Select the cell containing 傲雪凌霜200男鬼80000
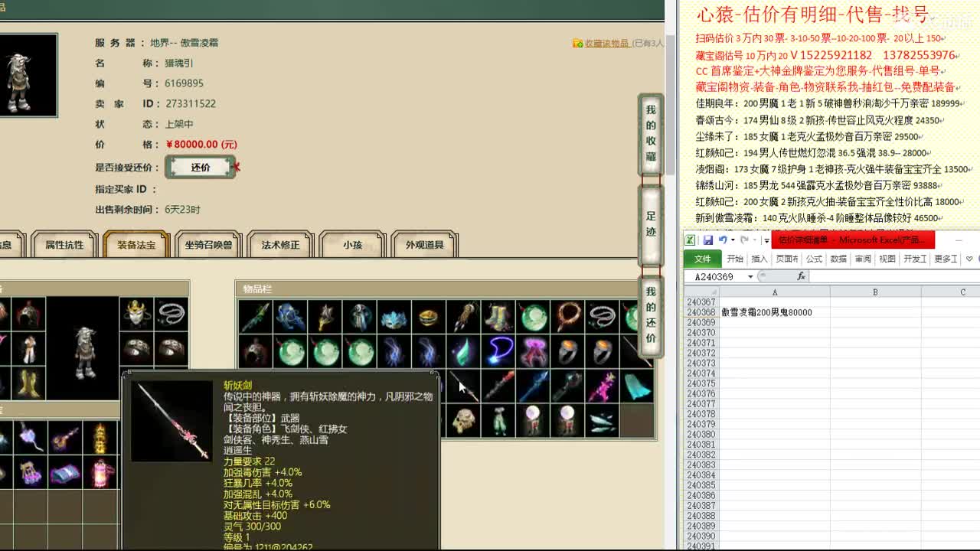This screenshot has height=551, width=980. pos(774,312)
